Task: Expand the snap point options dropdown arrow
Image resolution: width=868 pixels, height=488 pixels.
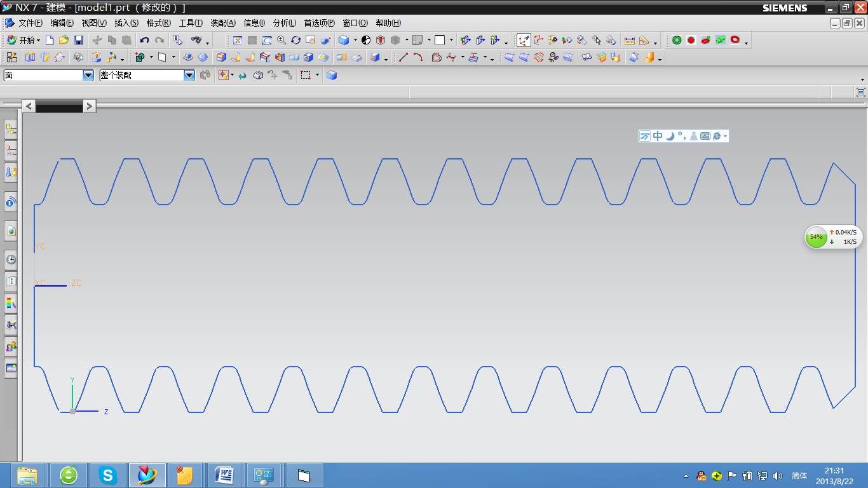Action: 232,75
